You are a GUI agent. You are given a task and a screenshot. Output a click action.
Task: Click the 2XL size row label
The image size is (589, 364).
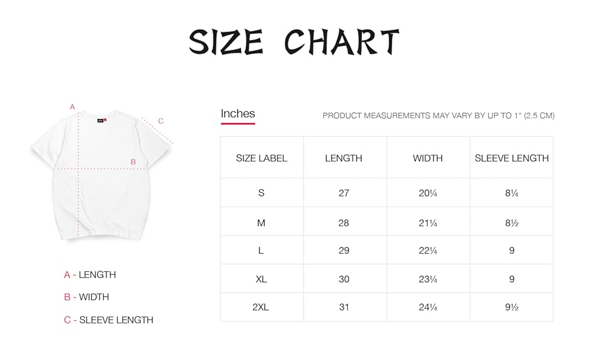click(260, 307)
